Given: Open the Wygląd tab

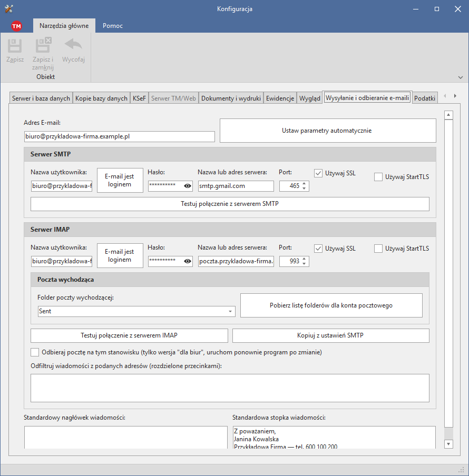Looking at the screenshot, I should click(309, 98).
